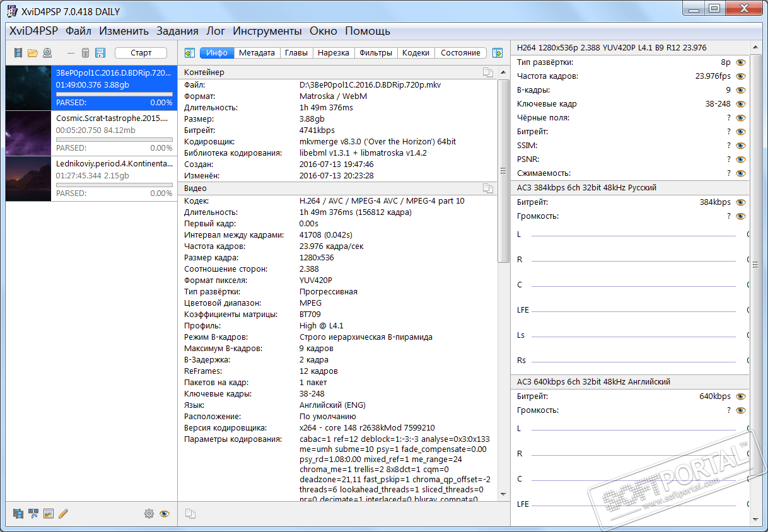The width and height of the screenshot is (768, 532).
Task: Toggle eye icon for 384kbps audio Битрейт
Action: pyautogui.click(x=740, y=202)
